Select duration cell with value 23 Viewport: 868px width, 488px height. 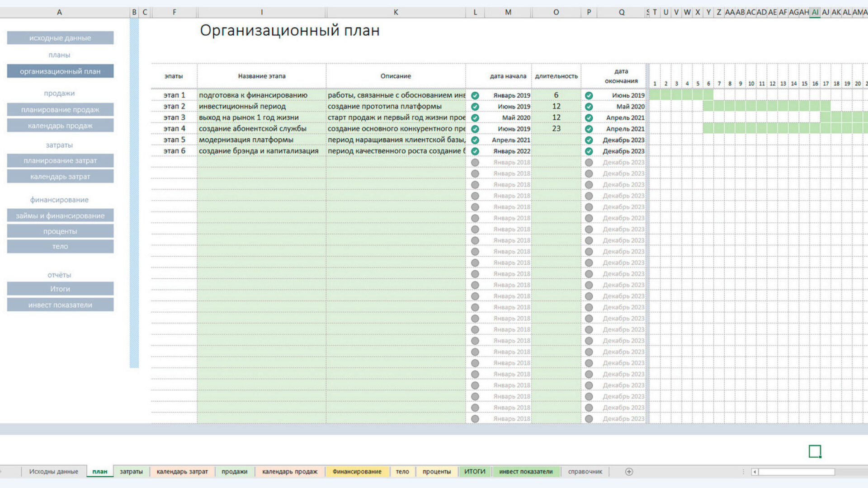[x=556, y=129]
